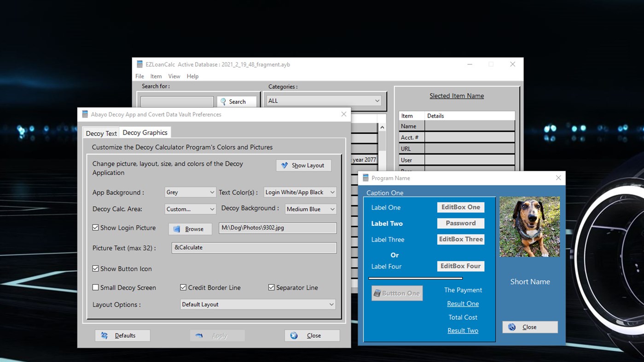Click the Result One link
The height and width of the screenshot is (362, 644).
463,304
